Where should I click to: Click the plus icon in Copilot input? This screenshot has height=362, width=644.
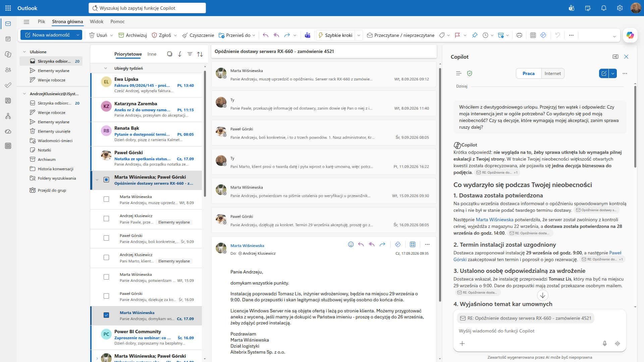coord(462,344)
